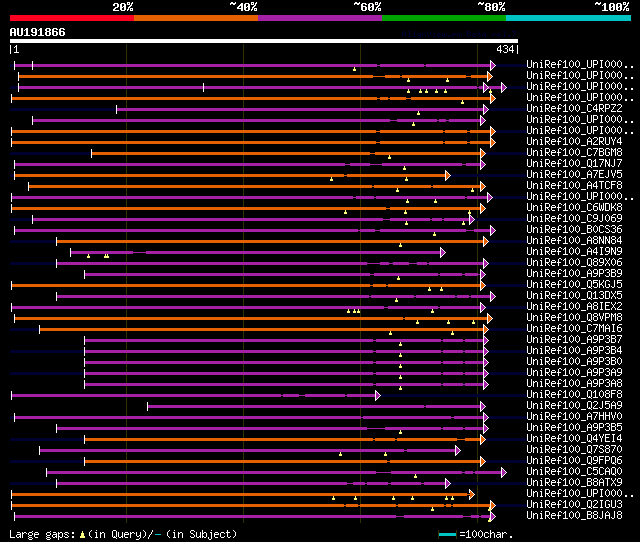640x542 pixels.
Task: Open the UniRef100_B8ATX9 label
Action: point(574,483)
